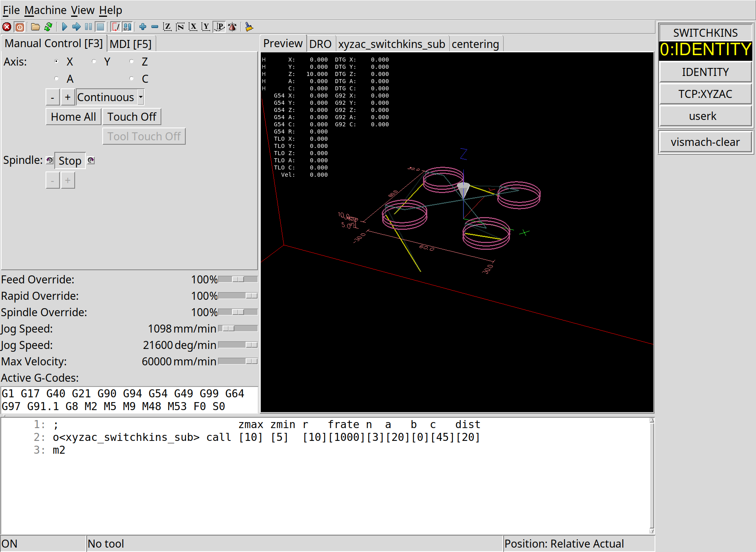
Task: Clear live plot with broom icon
Action: click(249, 27)
